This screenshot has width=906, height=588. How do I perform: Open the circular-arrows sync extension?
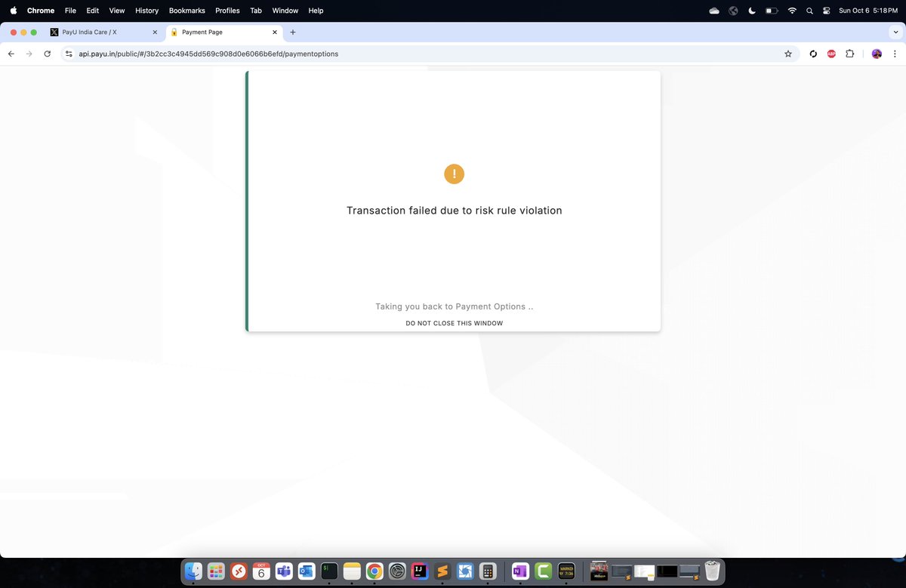(813, 54)
